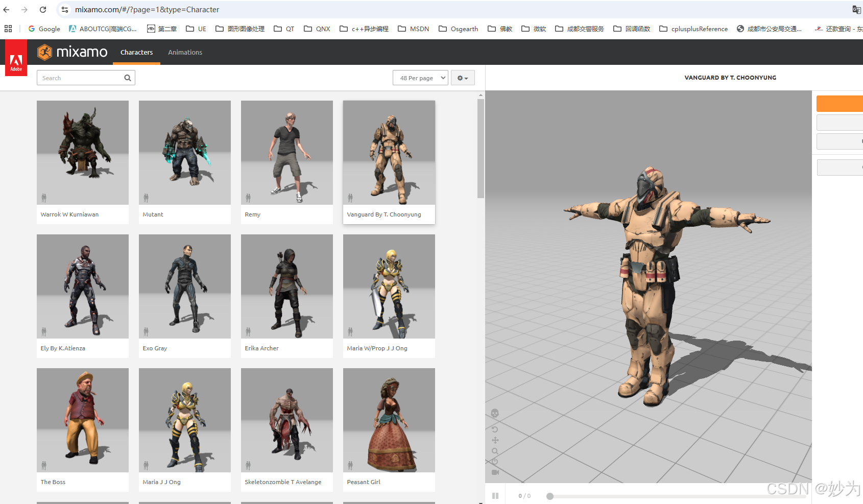Open the 成都交警服务 bookmark folder
The image size is (863, 504).
580,29
